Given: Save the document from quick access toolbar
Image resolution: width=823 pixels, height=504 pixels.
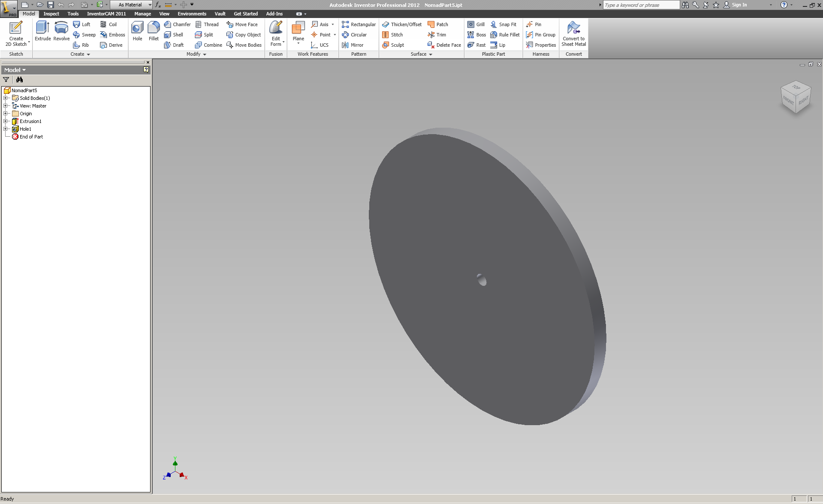Looking at the screenshot, I should point(50,5).
